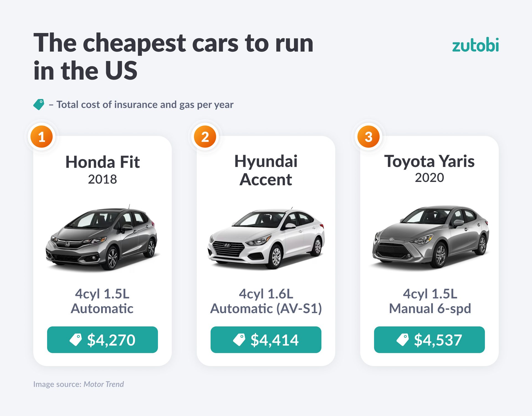Click the Toyota Yaris title

pyautogui.click(x=429, y=161)
